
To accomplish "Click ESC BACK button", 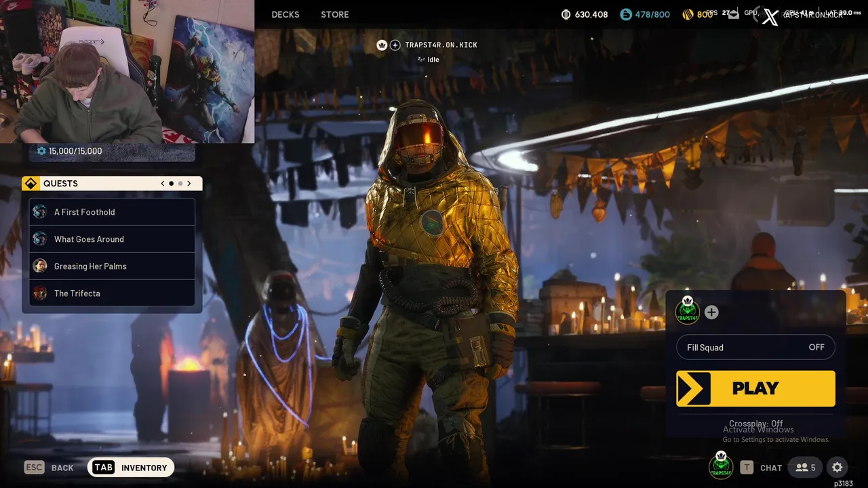I will coord(49,468).
